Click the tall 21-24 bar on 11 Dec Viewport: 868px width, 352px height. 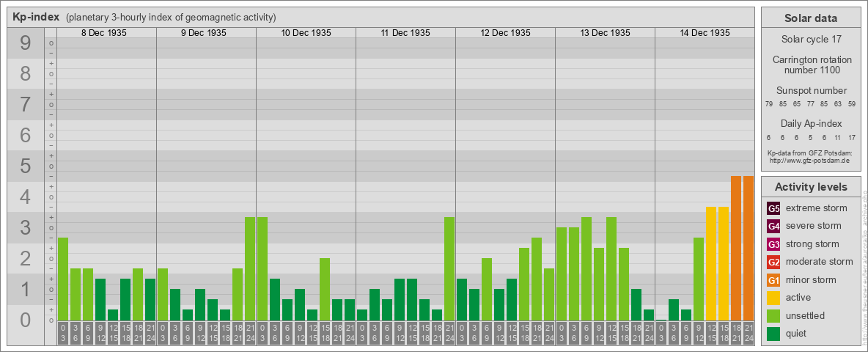pos(449,268)
